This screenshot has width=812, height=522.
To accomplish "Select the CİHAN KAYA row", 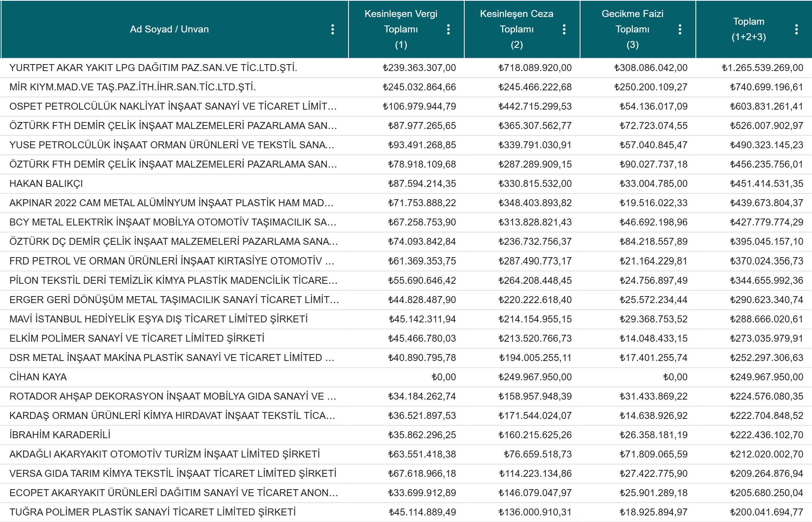I will [x=38, y=377].
